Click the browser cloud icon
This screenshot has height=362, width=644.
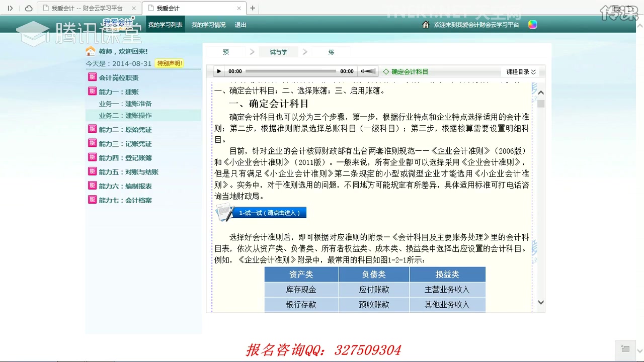tap(29, 8)
